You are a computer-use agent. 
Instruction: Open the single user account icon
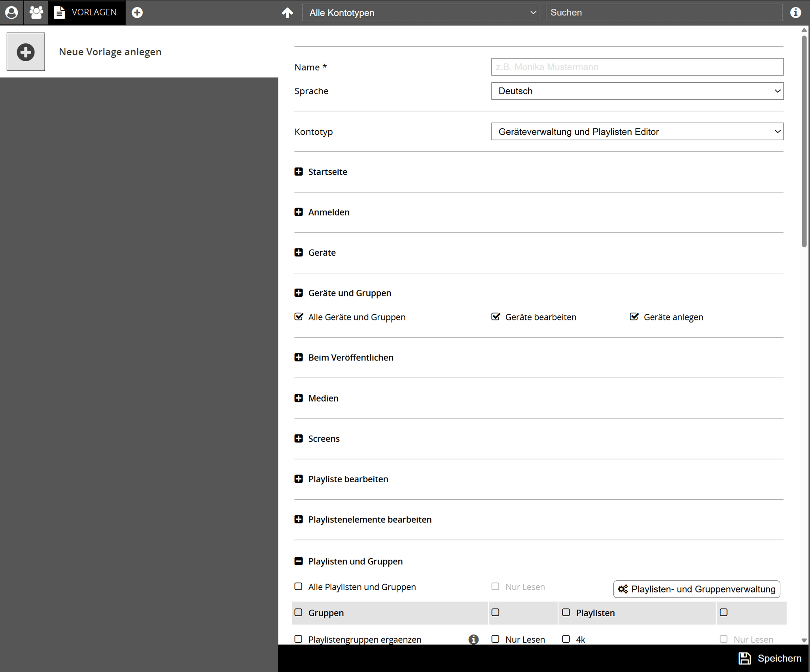click(x=11, y=12)
